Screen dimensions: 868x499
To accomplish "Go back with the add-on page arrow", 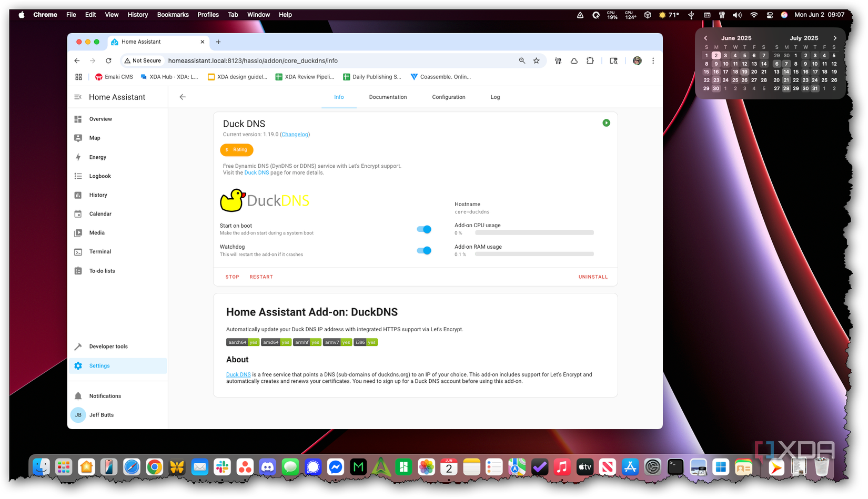I will tap(183, 97).
